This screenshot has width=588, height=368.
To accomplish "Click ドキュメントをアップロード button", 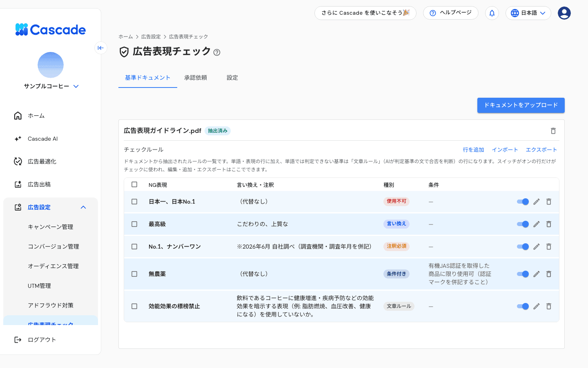I will tap(521, 105).
